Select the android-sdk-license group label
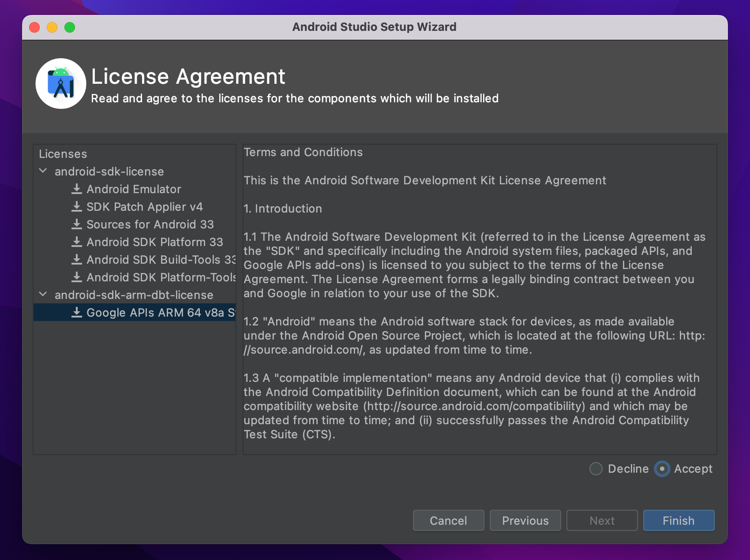 point(109,172)
